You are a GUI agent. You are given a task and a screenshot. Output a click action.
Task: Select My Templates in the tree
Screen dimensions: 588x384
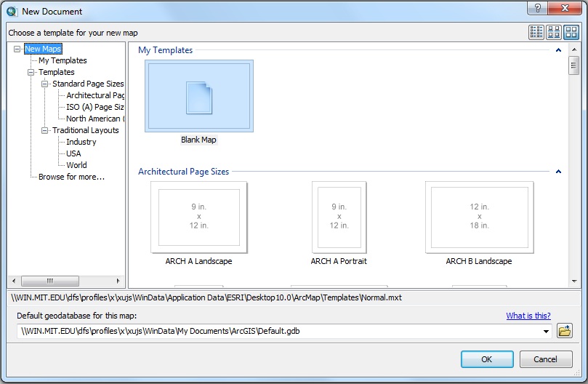pyautogui.click(x=63, y=61)
